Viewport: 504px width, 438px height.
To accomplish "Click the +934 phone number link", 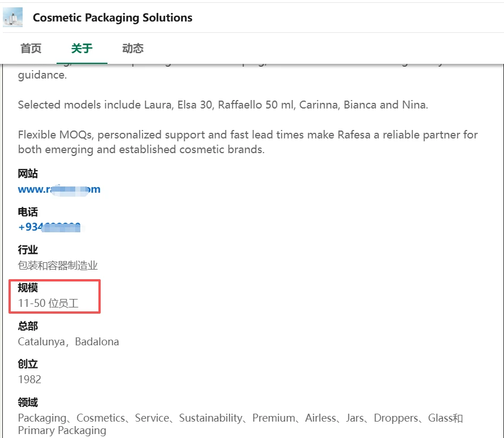I will [49, 227].
